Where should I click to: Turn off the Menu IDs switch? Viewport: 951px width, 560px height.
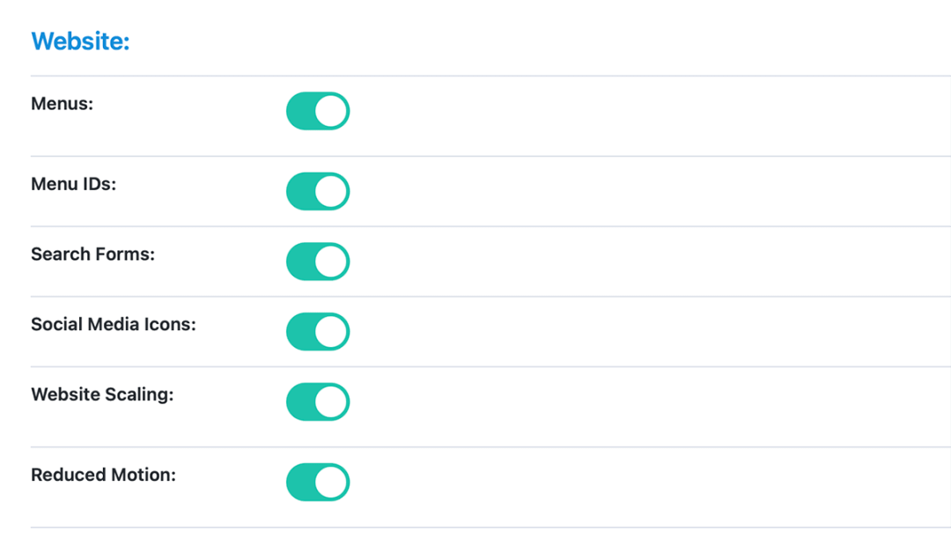318,190
